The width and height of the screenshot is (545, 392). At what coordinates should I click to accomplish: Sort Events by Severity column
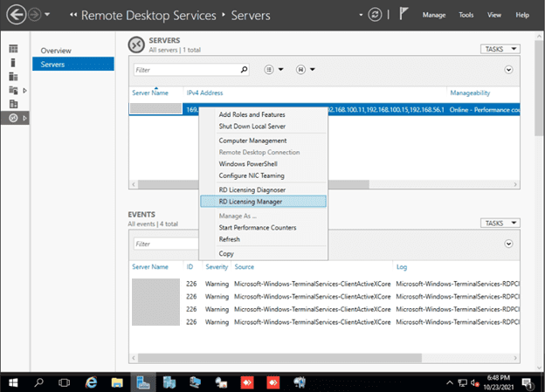[217, 267]
